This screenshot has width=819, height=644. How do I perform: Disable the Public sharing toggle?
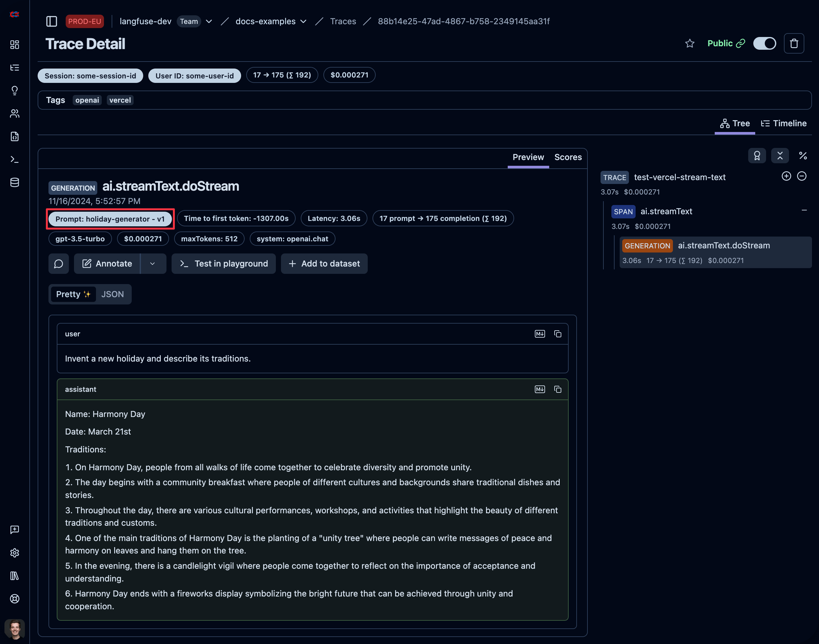(764, 43)
